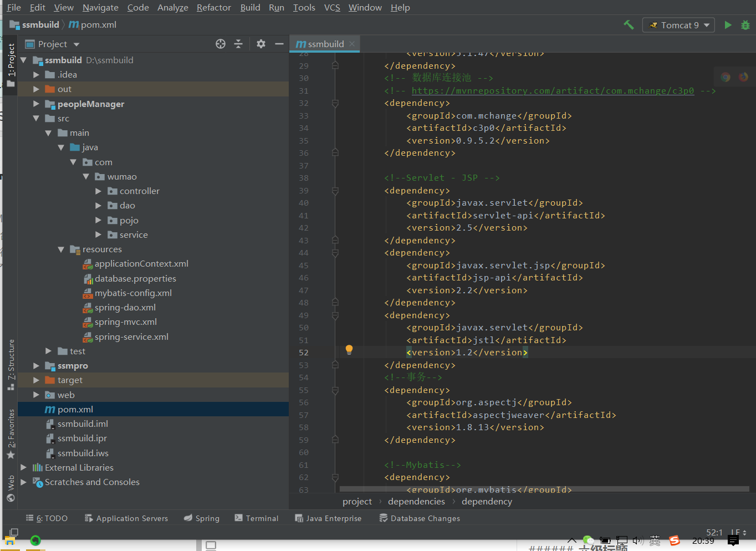Toggle the Z: Structure side tab
Image resolution: width=756 pixels, height=551 pixels.
pos(11,365)
